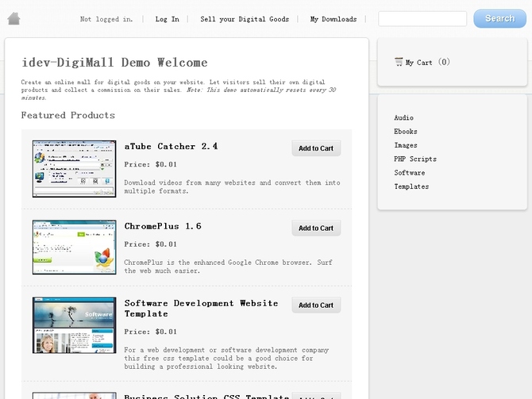Click the 'idev-DigiMall Demo Welcome' heading
532x399 pixels.
tap(114, 63)
